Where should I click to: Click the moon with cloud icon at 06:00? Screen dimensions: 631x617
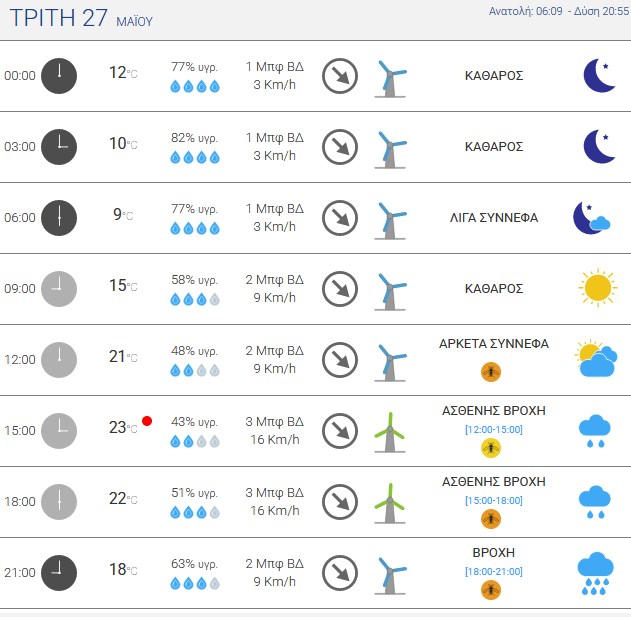point(592,218)
